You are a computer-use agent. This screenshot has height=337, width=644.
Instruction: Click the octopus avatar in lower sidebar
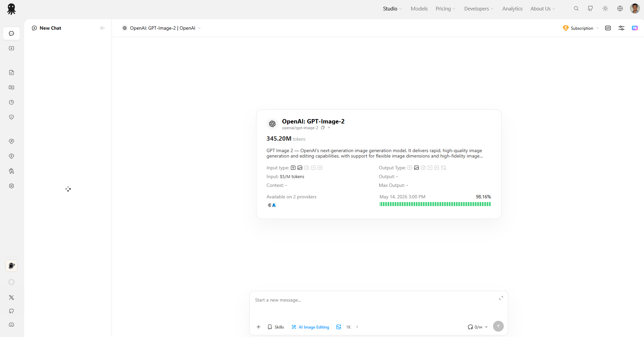point(11,266)
